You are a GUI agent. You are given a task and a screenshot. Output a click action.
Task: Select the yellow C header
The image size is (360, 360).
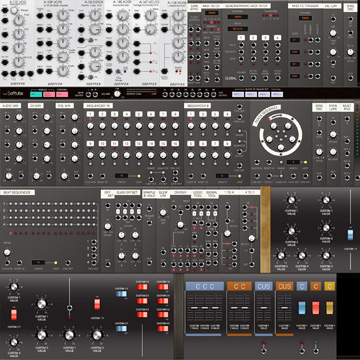pyautogui.click(x=330, y=286)
